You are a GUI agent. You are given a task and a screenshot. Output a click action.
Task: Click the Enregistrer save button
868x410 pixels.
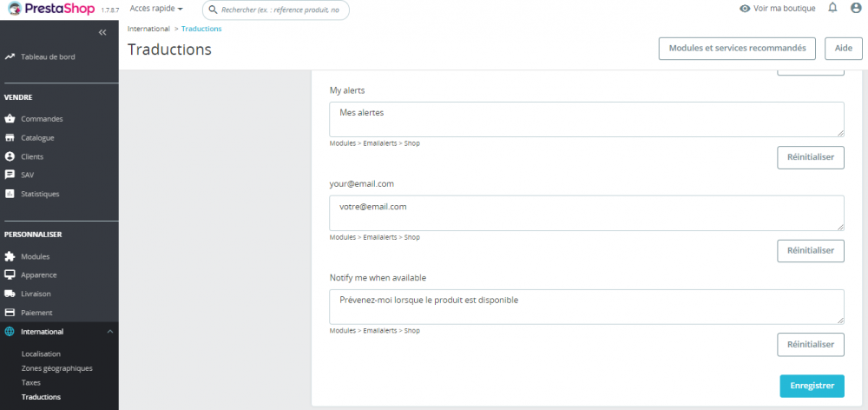[812, 386]
